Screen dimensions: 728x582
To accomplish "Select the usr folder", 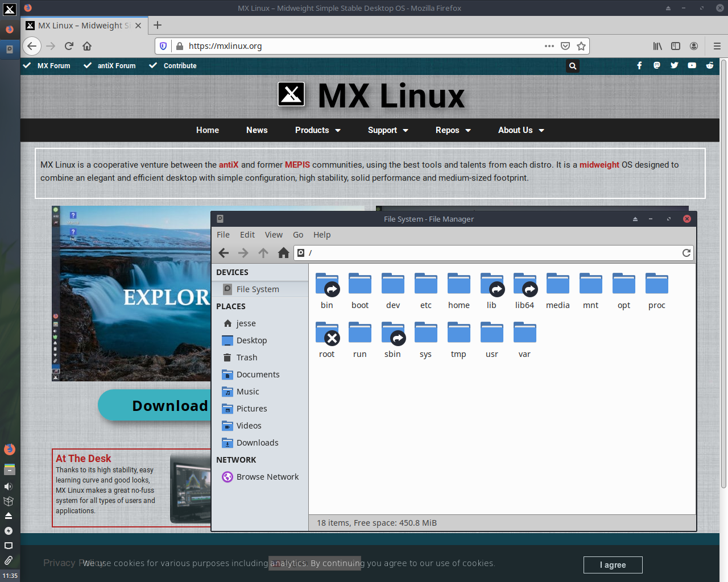I will (492, 339).
